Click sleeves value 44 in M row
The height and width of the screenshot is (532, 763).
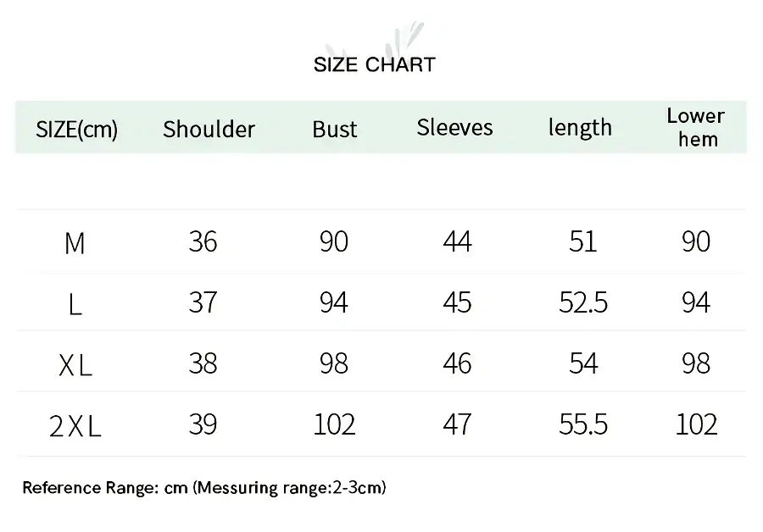(457, 242)
